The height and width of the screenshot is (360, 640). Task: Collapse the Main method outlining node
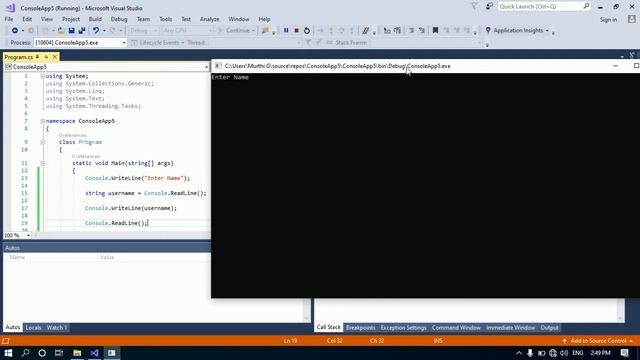[x=42, y=163]
